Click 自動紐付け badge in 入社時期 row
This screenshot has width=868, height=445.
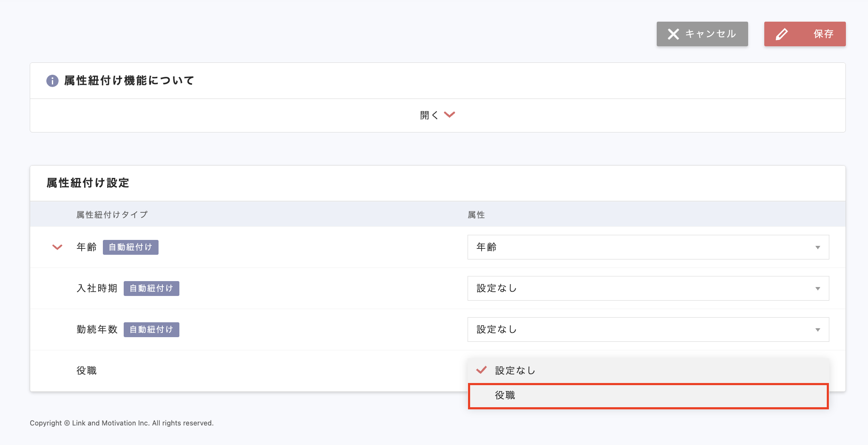click(x=151, y=288)
